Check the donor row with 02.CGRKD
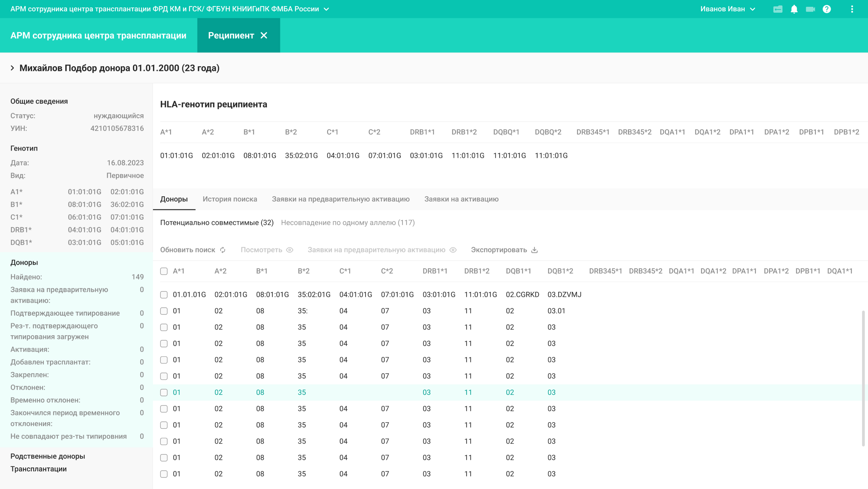Screen dimensions: 868x489 coord(164,294)
